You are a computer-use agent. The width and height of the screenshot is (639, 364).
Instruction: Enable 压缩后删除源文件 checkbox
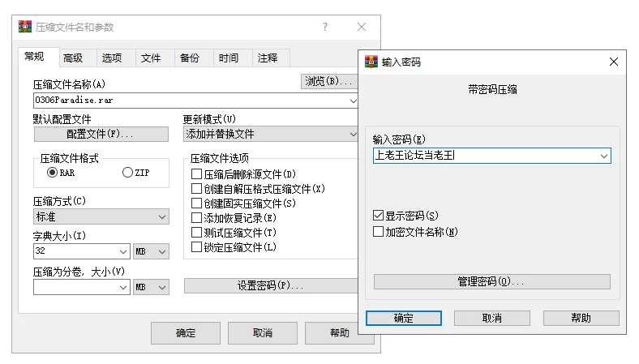(x=196, y=174)
